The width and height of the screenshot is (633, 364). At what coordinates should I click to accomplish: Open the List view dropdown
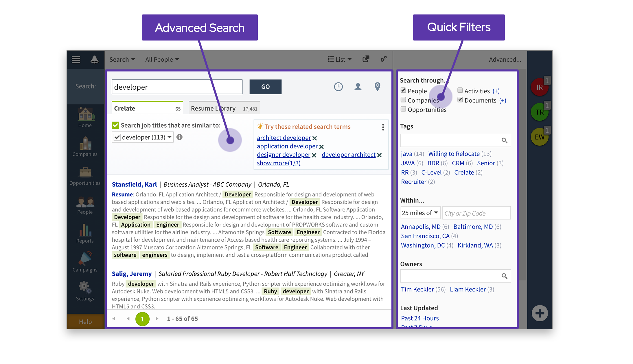[x=340, y=60]
